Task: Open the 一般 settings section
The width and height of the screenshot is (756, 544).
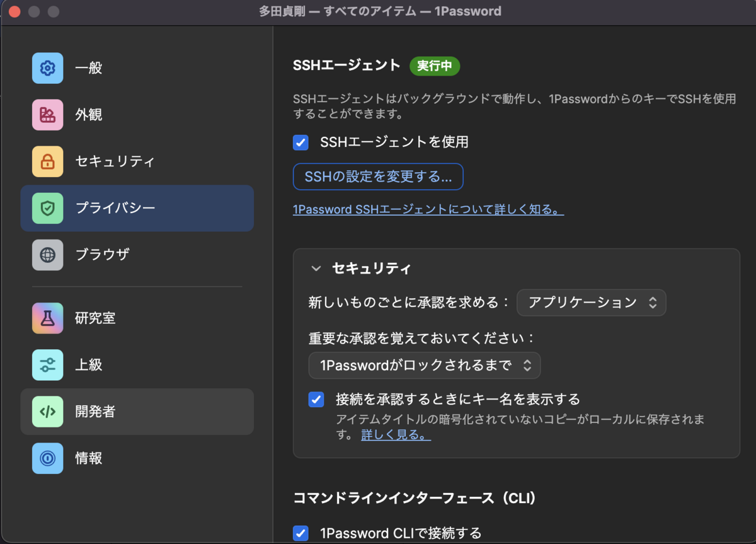Action: point(137,68)
